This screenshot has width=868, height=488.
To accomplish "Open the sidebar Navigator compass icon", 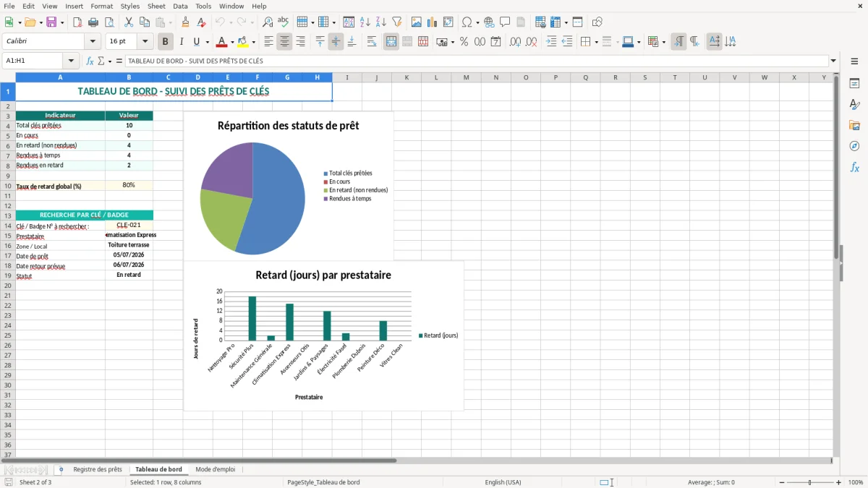I will (854, 146).
